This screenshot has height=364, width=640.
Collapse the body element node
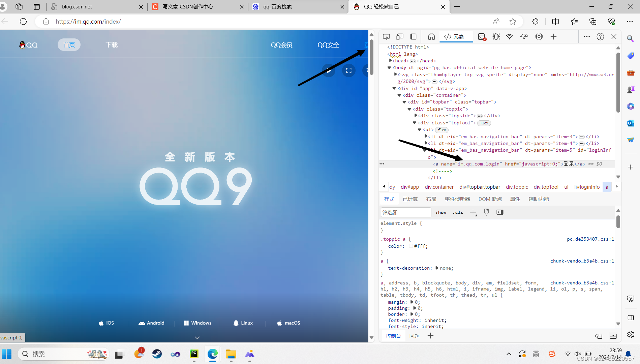click(389, 68)
